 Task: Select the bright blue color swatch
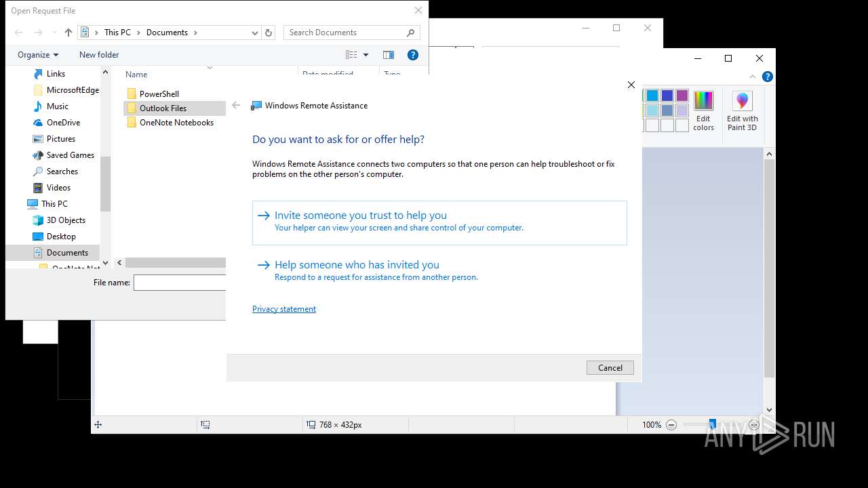coord(652,96)
